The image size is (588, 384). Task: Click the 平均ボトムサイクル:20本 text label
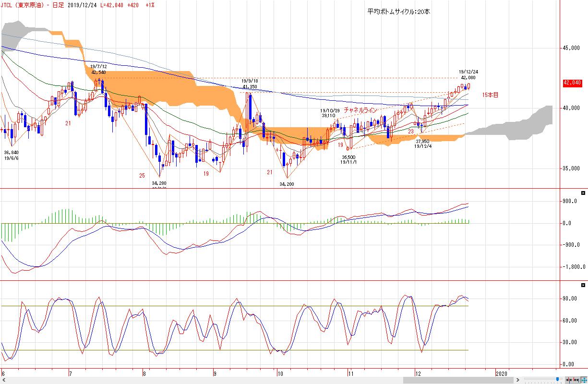[x=398, y=12]
